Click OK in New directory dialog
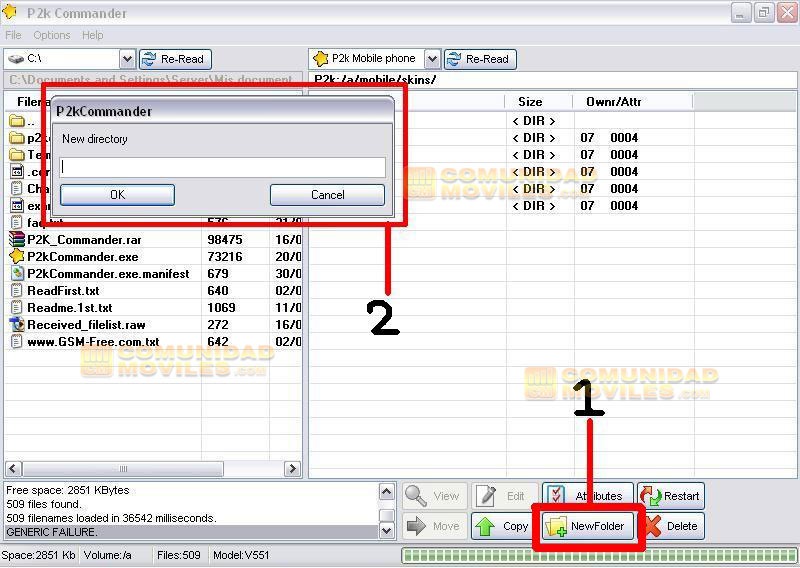800x568 pixels. pos(117,195)
